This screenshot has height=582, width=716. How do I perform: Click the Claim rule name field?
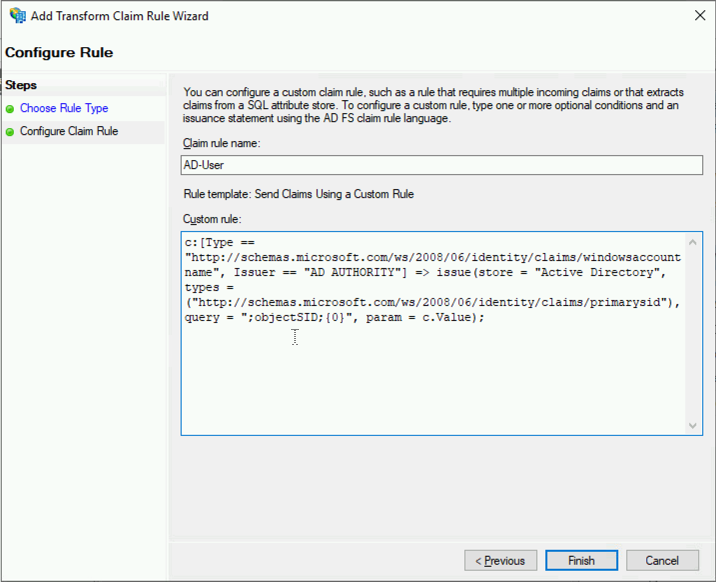click(442, 165)
